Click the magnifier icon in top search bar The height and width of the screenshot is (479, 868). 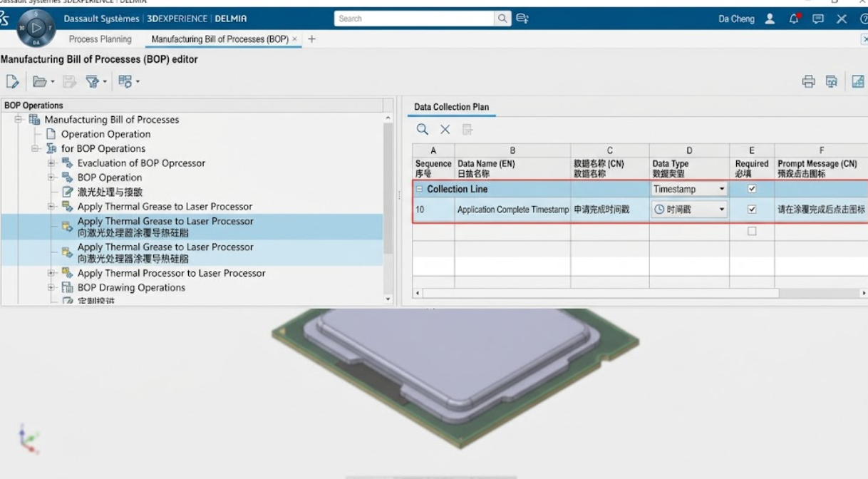503,19
